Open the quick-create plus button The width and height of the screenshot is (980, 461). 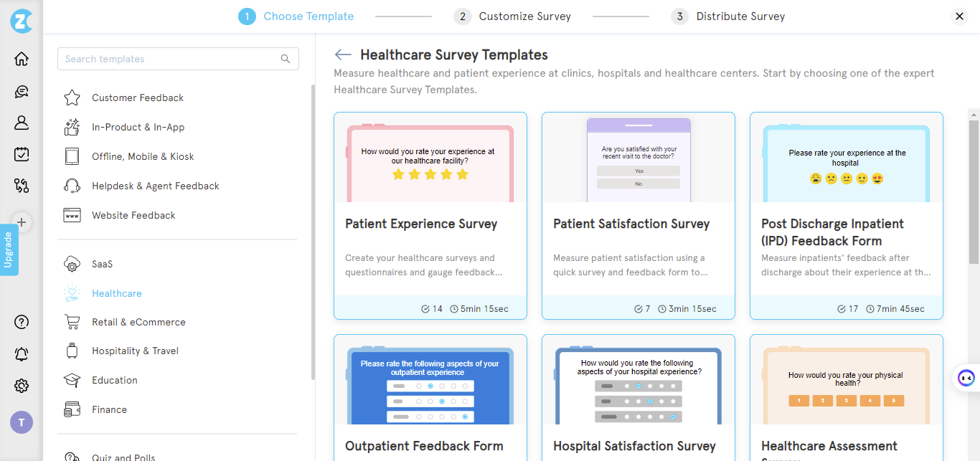coord(22,222)
